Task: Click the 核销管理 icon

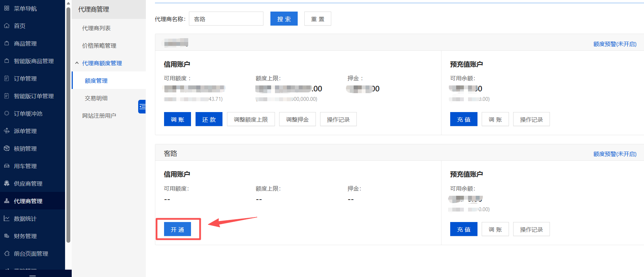Action: point(7,148)
